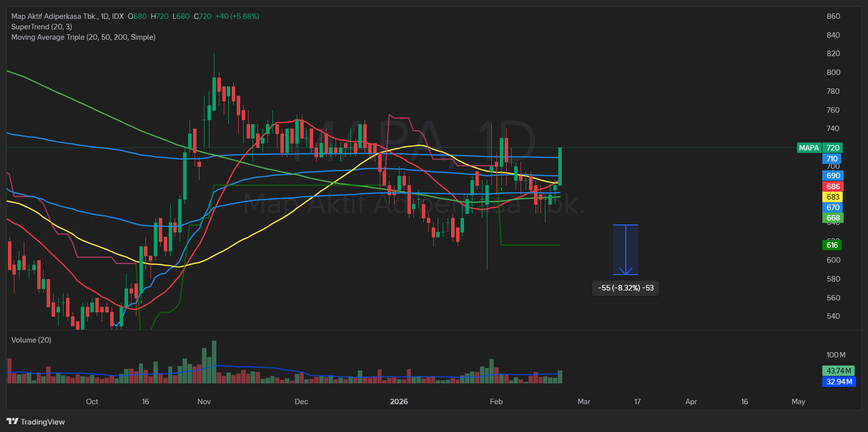Click the 760 price axis label
Screen dimensions: 868x432
(833, 110)
